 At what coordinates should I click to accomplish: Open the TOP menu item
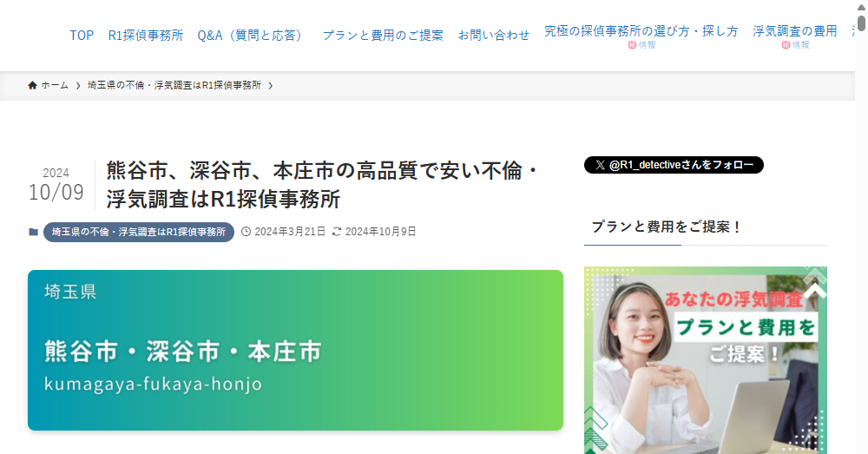[x=82, y=36]
